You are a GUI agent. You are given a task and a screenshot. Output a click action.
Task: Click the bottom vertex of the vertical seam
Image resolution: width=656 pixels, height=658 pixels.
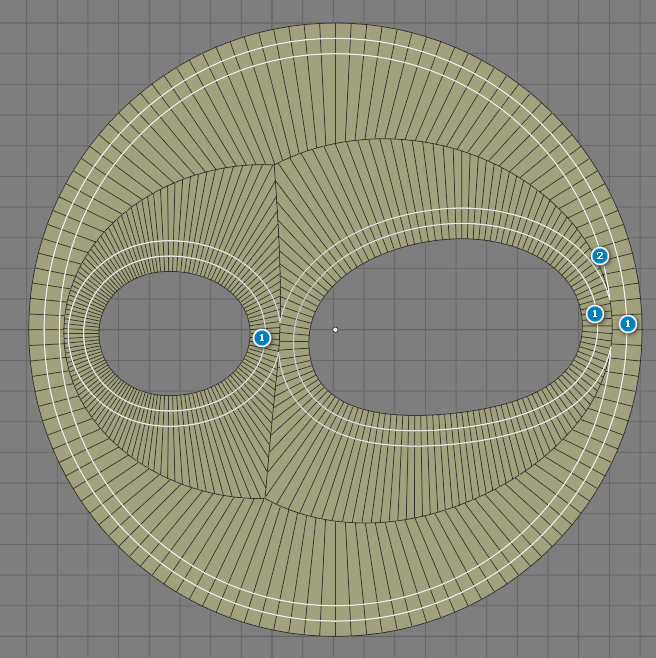266,498
